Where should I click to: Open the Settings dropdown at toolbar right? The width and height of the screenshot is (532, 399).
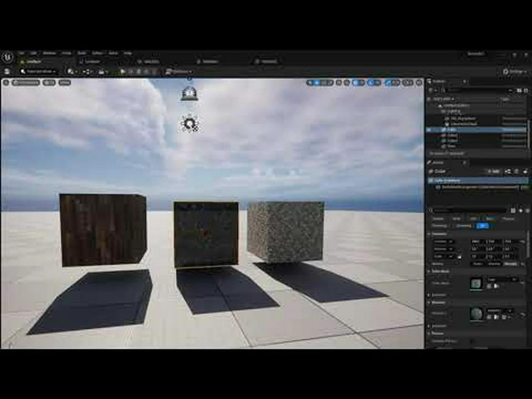(515, 72)
